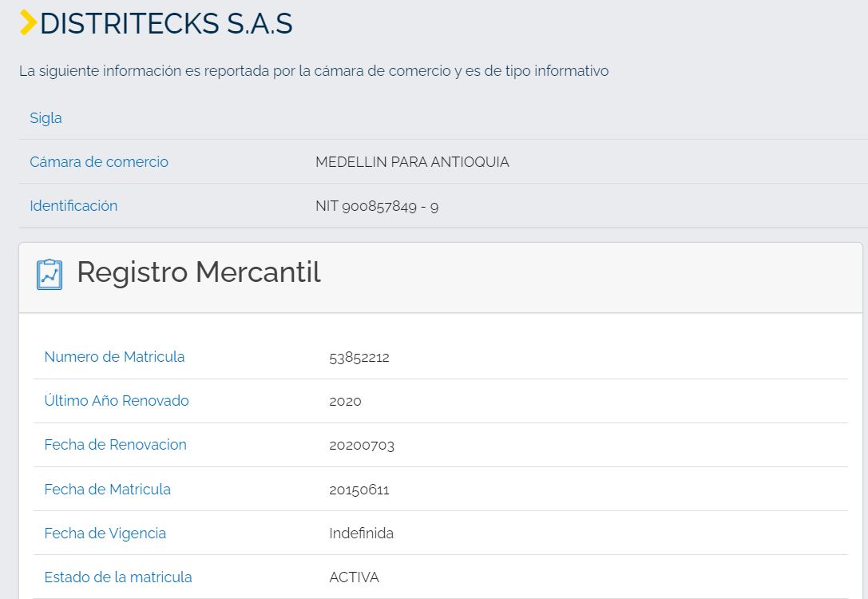Click the Identificación label
Image resolution: width=868 pixels, height=599 pixels.
73,206
